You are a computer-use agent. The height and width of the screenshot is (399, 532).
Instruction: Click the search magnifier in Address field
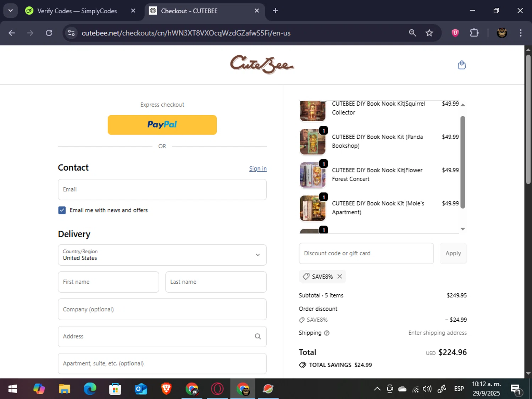point(258,336)
